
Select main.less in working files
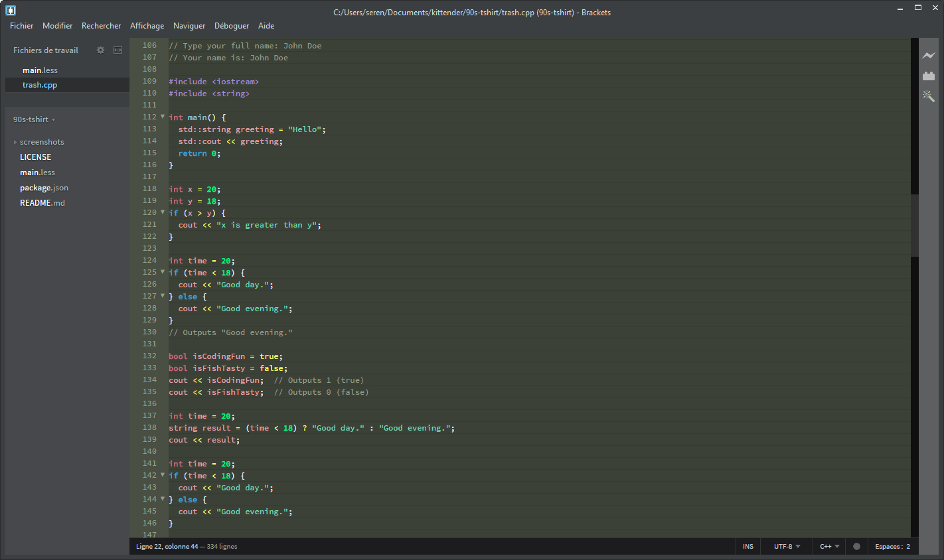(x=40, y=70)
